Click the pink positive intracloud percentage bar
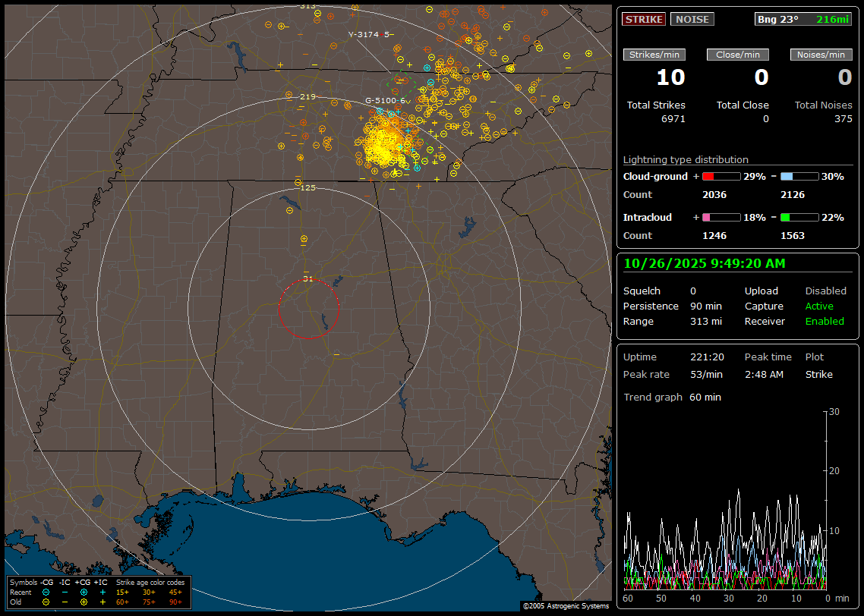864x616 pixels. [721, 218]
